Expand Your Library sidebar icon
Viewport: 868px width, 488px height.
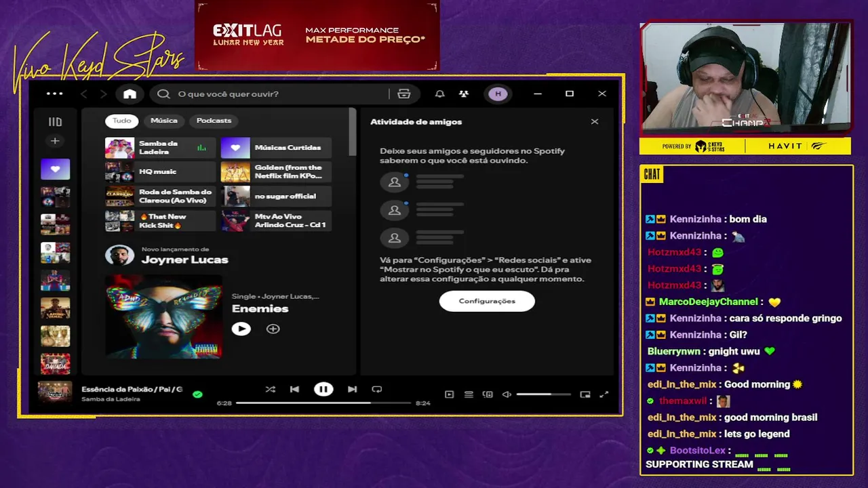pos(55,122)
